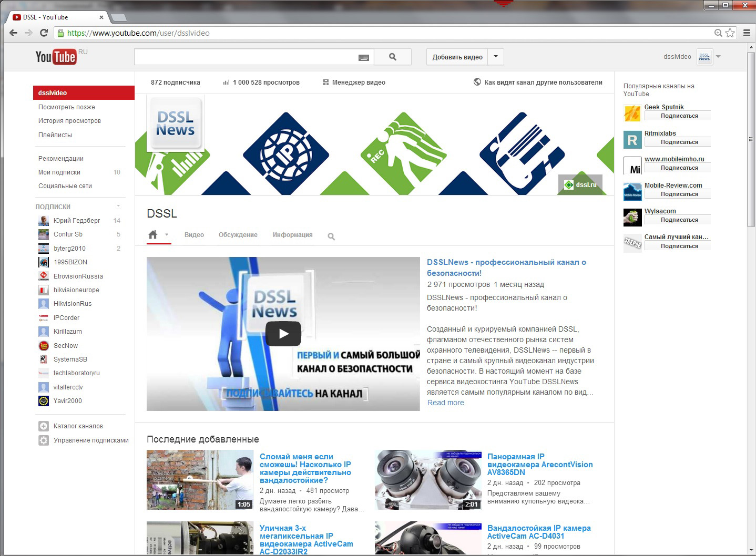This screenshot has width=756, height=556.
Task: Expand the arrow next to the home tab
Action: pyautogui.click(x=167, y=235)
